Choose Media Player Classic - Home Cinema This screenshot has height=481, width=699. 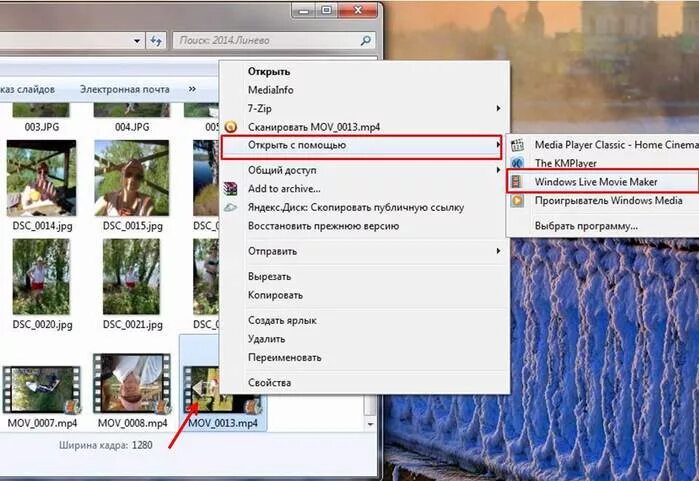(603, 145)
